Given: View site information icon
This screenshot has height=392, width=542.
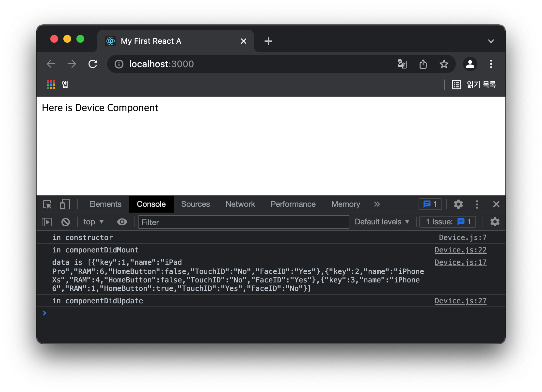Looking at the screenshot, I should pyautogui.click(x=119, y=64).
